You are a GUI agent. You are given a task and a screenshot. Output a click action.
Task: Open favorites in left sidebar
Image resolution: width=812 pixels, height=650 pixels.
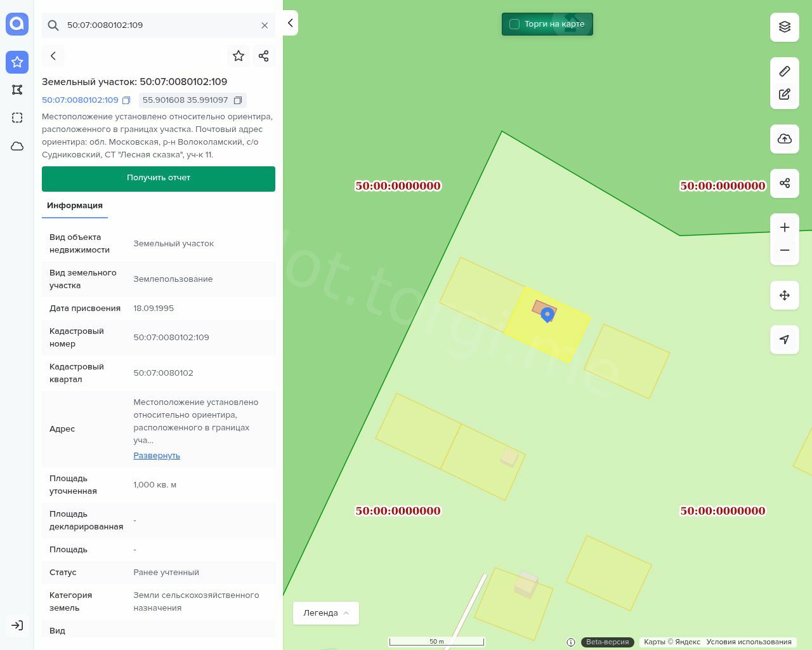click(17, 62)
